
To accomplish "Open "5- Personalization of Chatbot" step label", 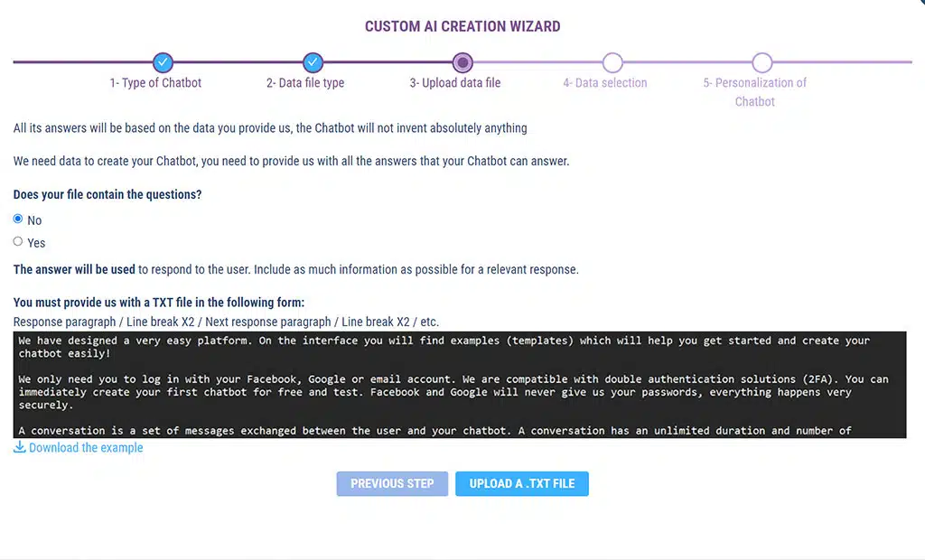I will [x=755, y=91].
